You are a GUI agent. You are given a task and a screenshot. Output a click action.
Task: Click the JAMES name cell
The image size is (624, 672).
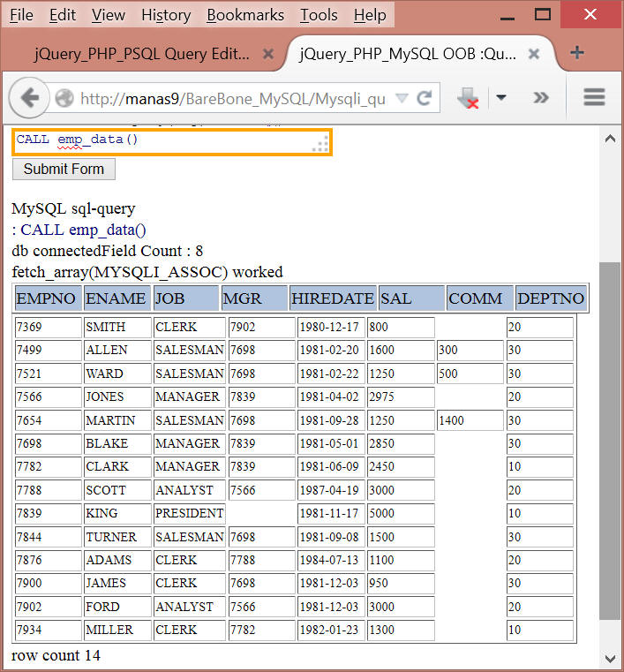117,584
